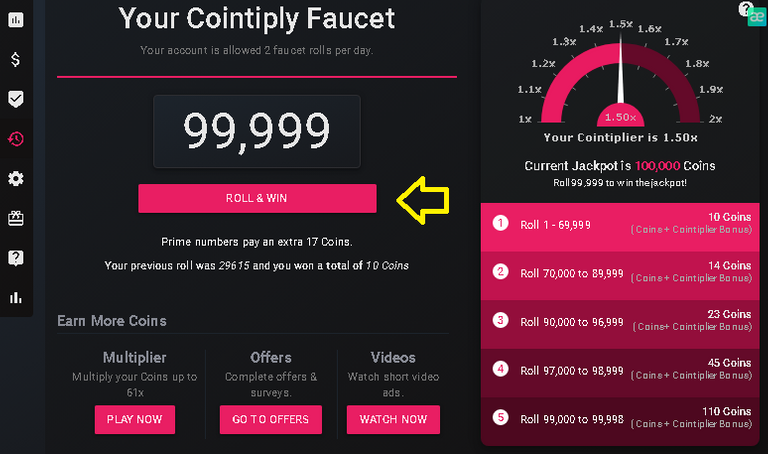768x454 pixels.
Task: Click the Cointiplier gauge needle
Action: point(621,69)
